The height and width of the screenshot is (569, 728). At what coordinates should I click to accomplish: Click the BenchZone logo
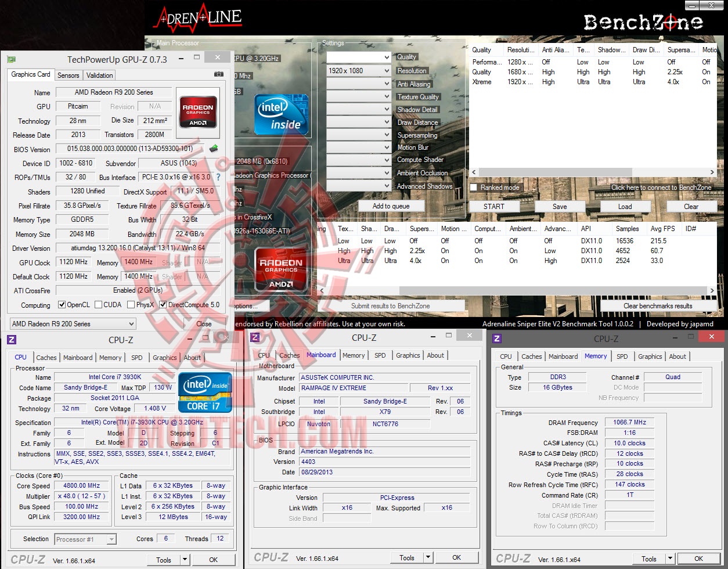pyautogui.click(x=643, y=22)
